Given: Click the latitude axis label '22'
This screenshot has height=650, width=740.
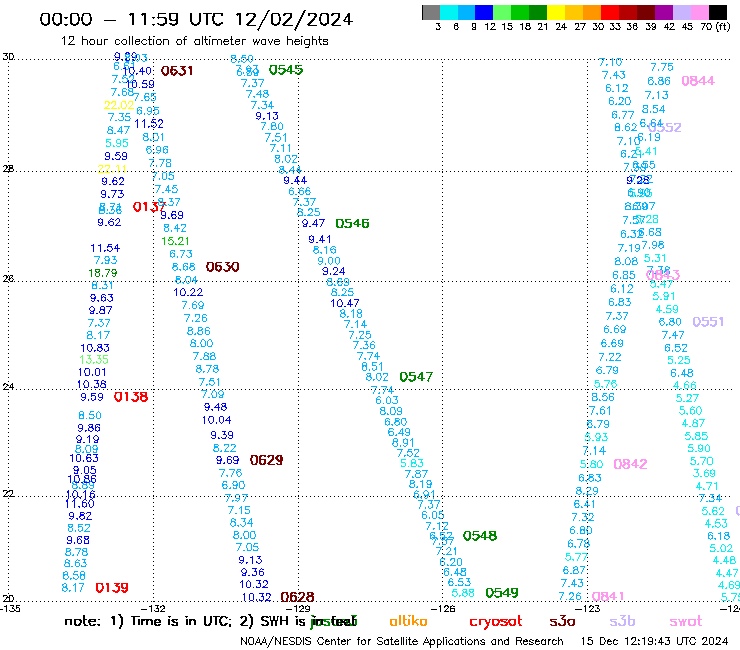Looking at the screenshot, I should pyautogui.click(x=8, y=494).
